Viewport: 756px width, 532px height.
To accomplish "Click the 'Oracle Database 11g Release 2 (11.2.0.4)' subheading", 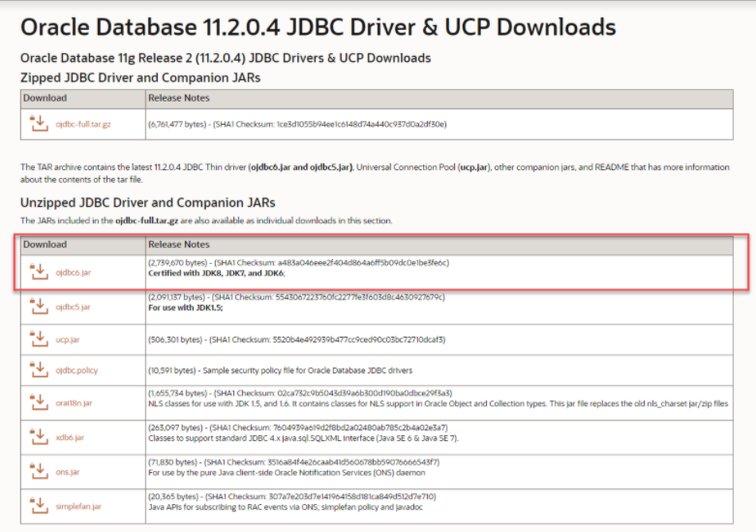I will pos(226,58).
